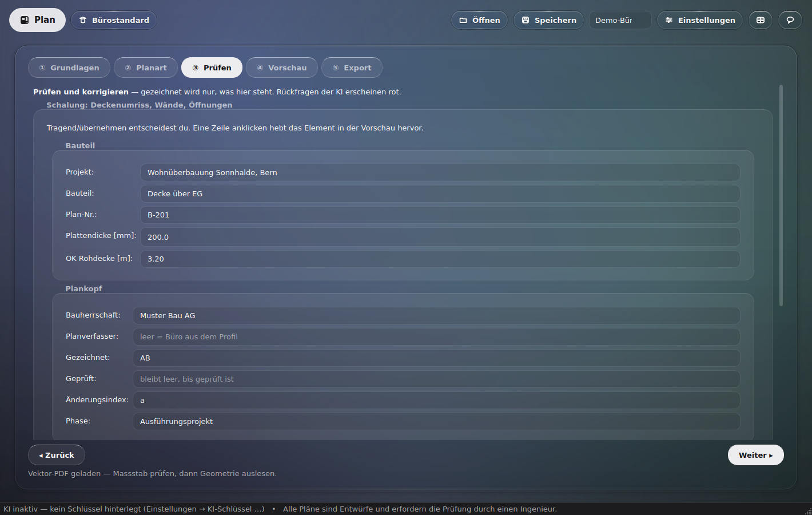Click the 'Vektor-PDF geladen' status message
Screen dimensions: 812x515
pyautogui.click(x=152, y=473)
